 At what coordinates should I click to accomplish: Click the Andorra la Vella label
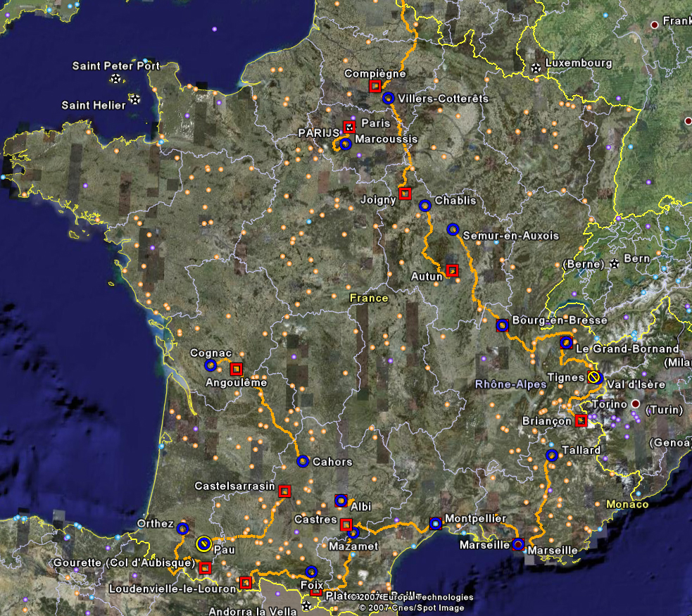253,611
